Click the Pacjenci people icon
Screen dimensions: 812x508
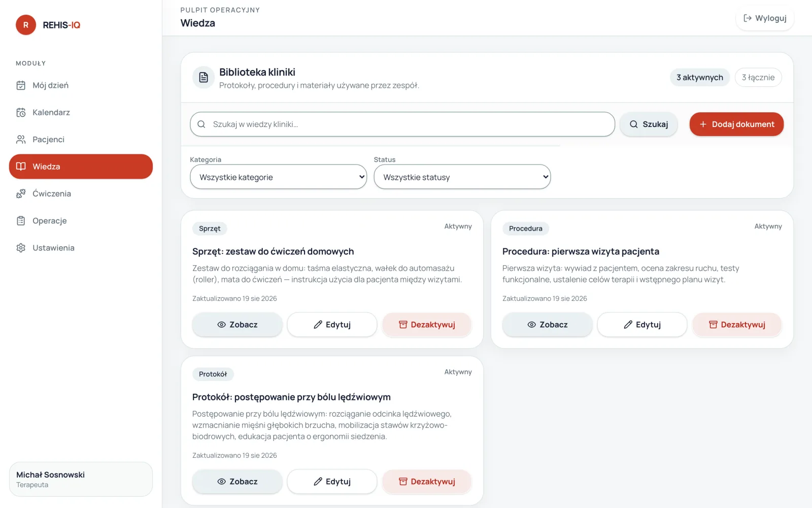coord(21,139)
